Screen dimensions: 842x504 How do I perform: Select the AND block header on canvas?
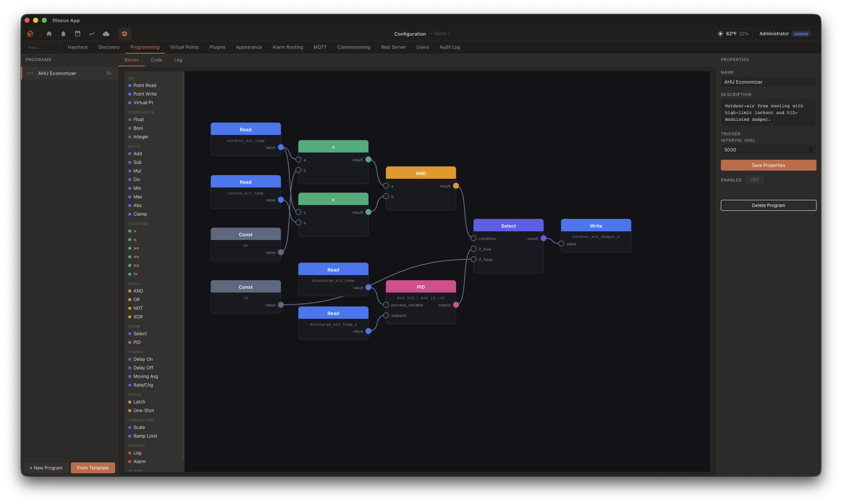421,173
